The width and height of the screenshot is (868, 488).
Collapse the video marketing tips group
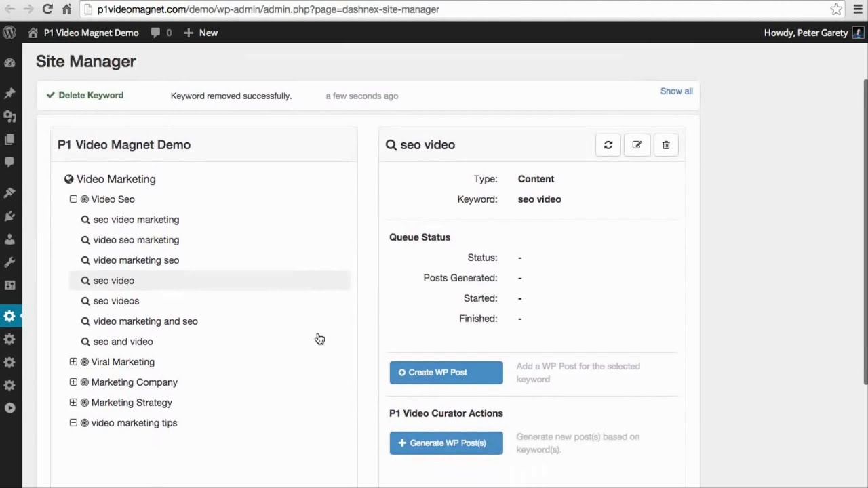tap(73, 423)
